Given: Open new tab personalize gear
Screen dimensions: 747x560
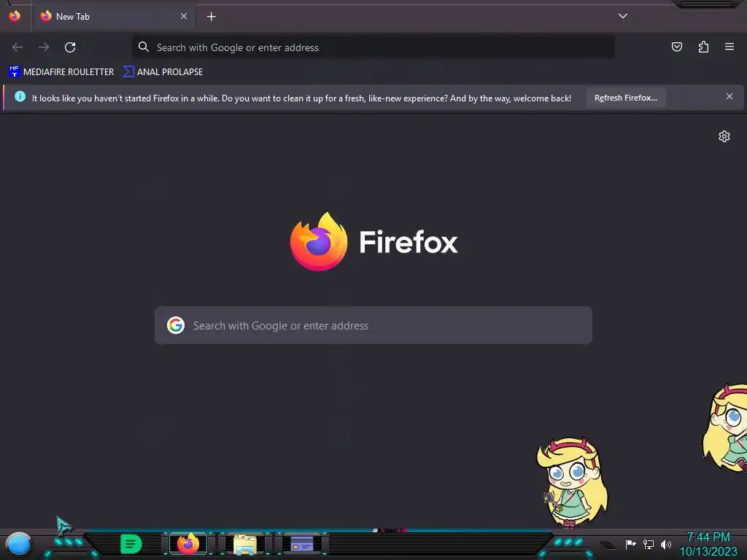Looking at the screenshot, I should [x=724, y=136].
